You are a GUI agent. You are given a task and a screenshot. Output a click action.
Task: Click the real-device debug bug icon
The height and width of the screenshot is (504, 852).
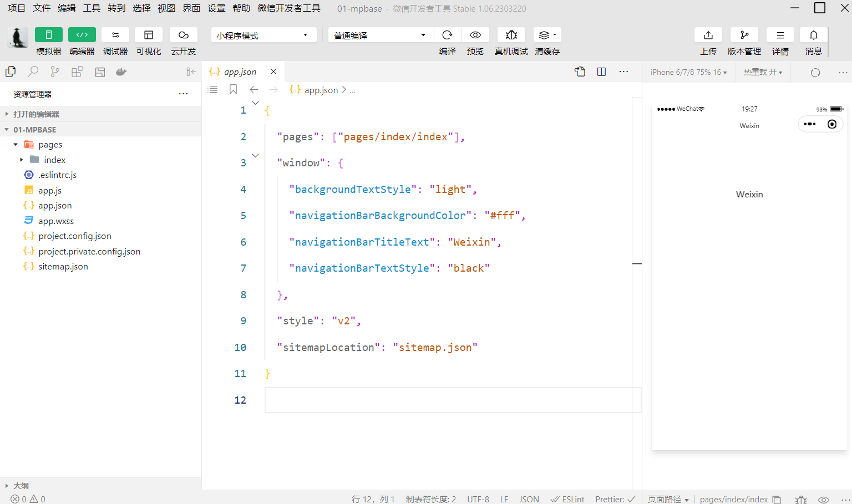(x=511, y=35)
